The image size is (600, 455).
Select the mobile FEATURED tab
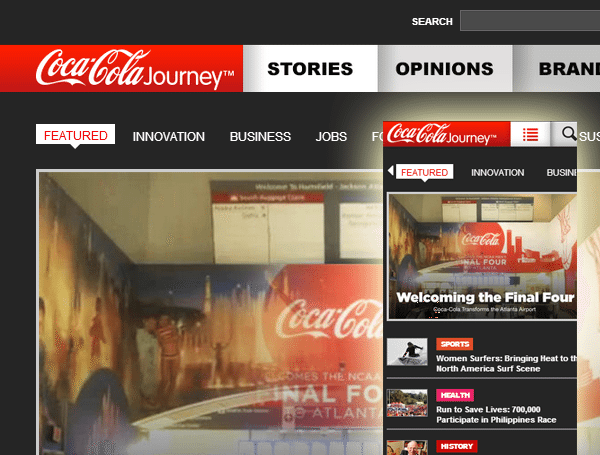424,172
